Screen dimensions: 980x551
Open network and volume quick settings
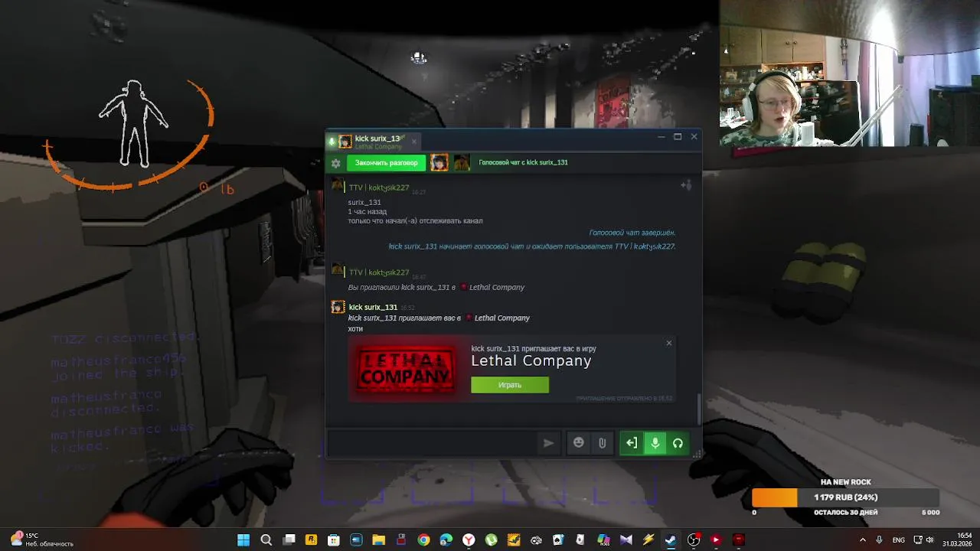click(x=926, y=540)
